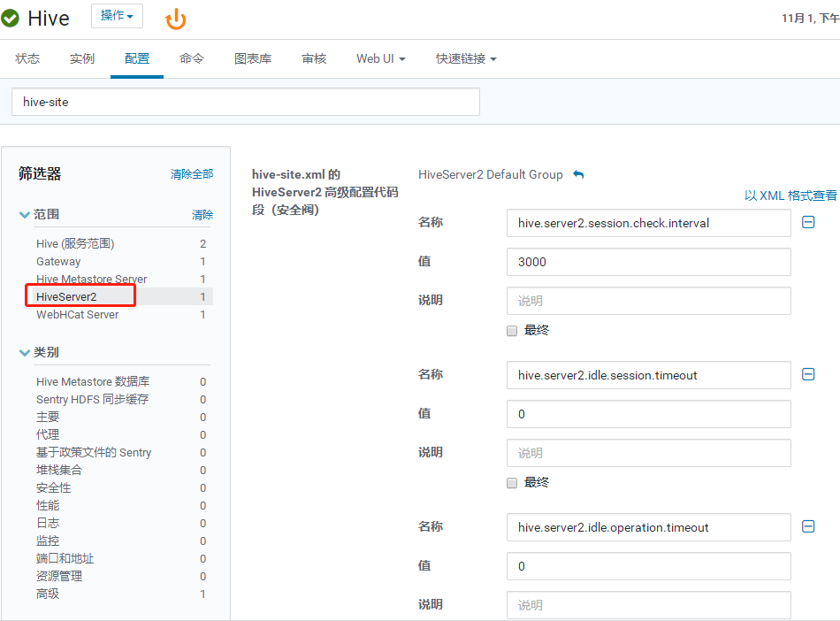This screenshot has height=621, width=840.
Task: Click the 说明 field of hive.server2.idle.session.timeout
Action: click(x=649, y=453)
